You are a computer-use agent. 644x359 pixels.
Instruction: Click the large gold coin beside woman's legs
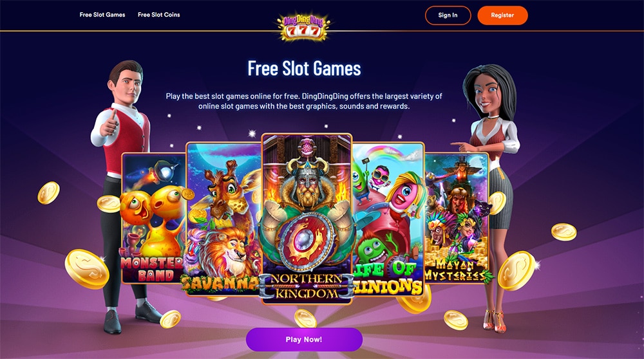point(516,271)
